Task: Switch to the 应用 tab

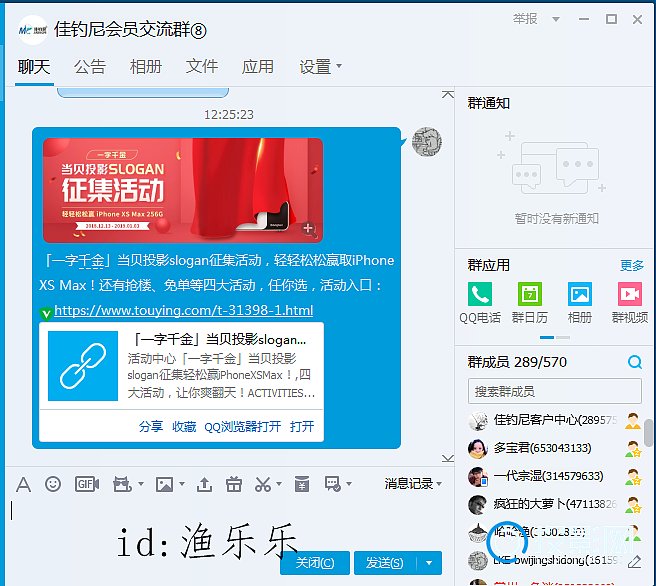Action: [x=258, y=67]
